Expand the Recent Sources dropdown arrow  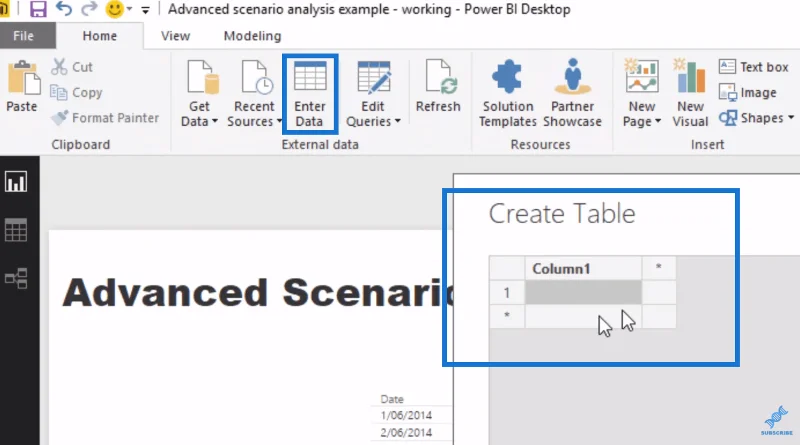coord(279,121)
